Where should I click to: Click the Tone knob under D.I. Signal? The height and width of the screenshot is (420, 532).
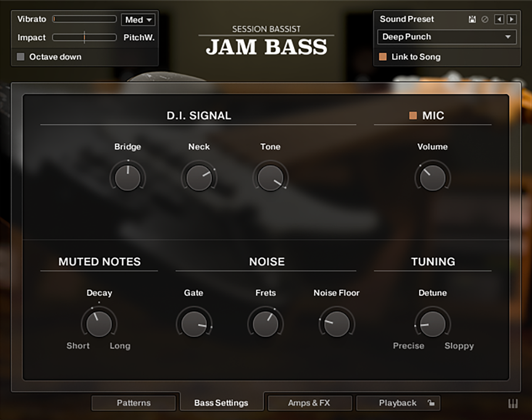[x=270, y=177]
